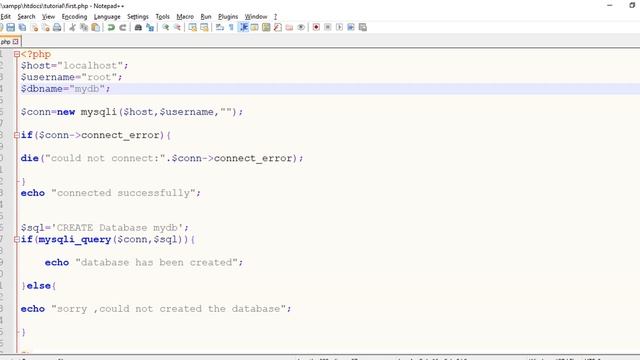Click the Redo arrow icon
Screen dimensions: 640x360
pyautogui.click(x=122, y=27)
